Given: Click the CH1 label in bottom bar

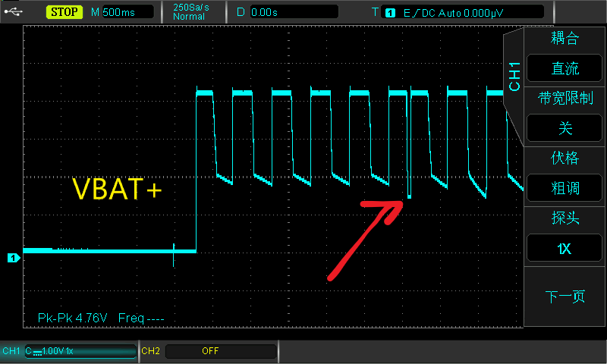Looking at the screenshot, I should point(11,351).
